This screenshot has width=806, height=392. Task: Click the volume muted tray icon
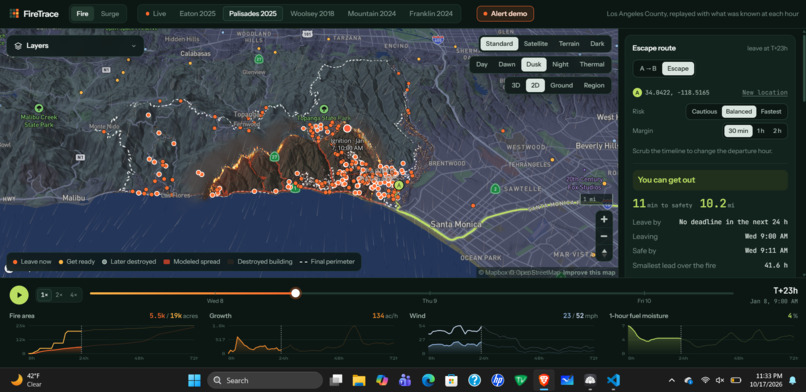[720, 380]
